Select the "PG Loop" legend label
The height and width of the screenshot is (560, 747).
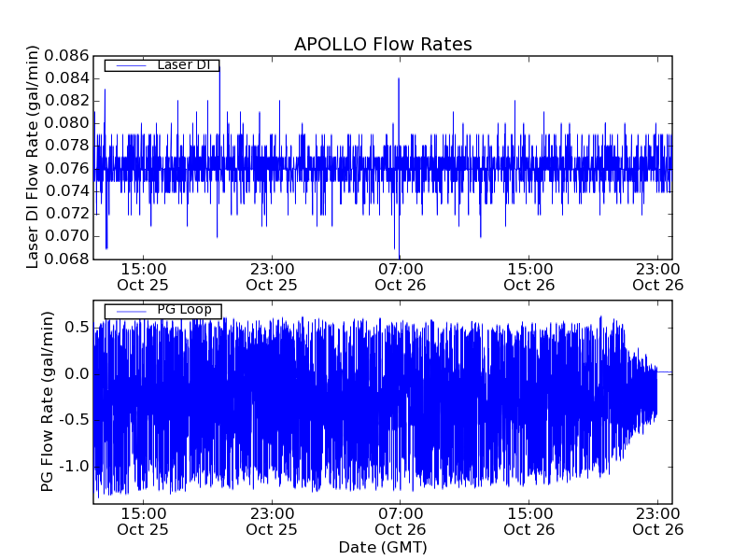184,310
